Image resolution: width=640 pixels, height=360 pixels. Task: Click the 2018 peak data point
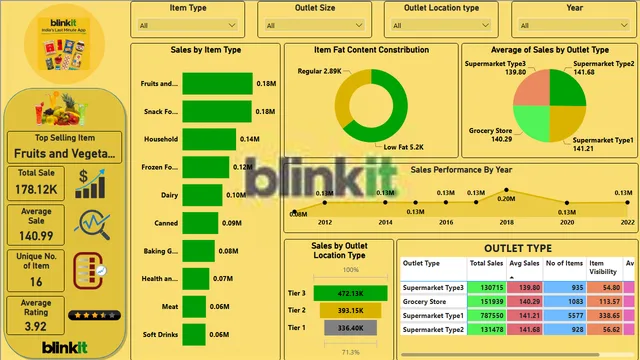point(506,190)
